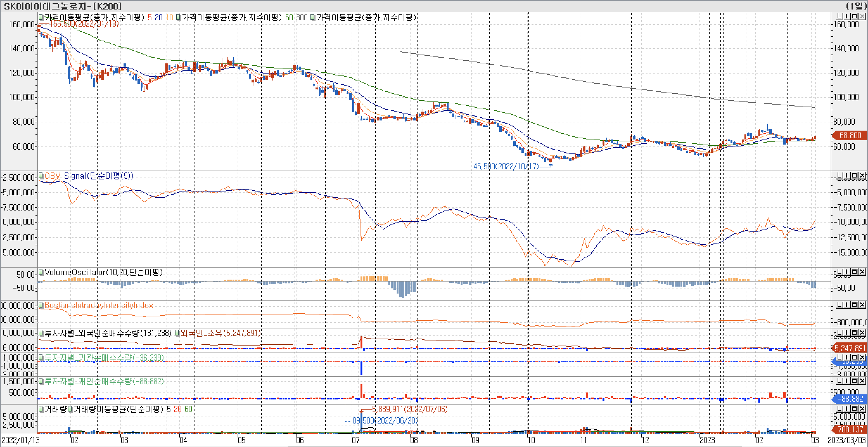Click the 'L' icon in the price chart panel
The image size is (868, 447).
pos(840,16)
